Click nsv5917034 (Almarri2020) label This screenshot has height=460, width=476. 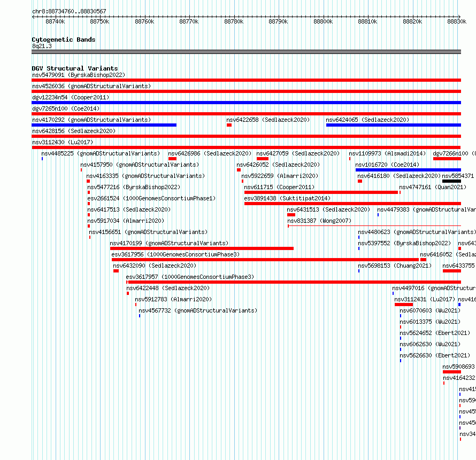coord(126,221)
